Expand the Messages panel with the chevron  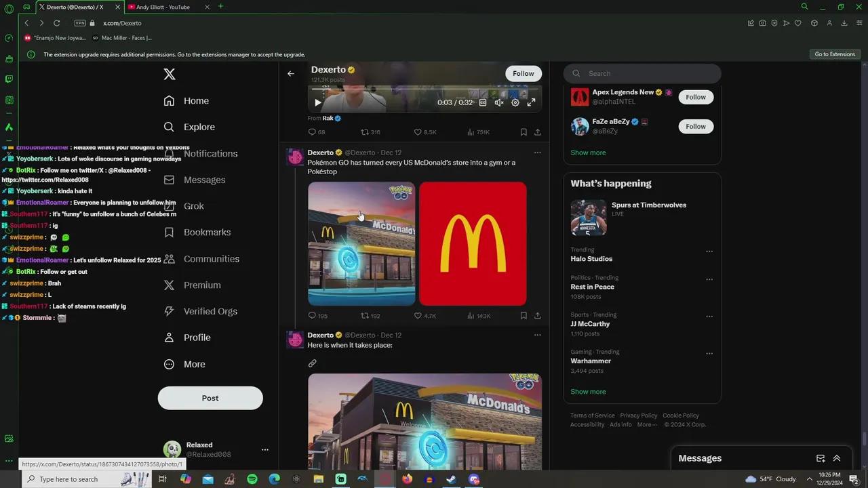[x=837, y=458]
